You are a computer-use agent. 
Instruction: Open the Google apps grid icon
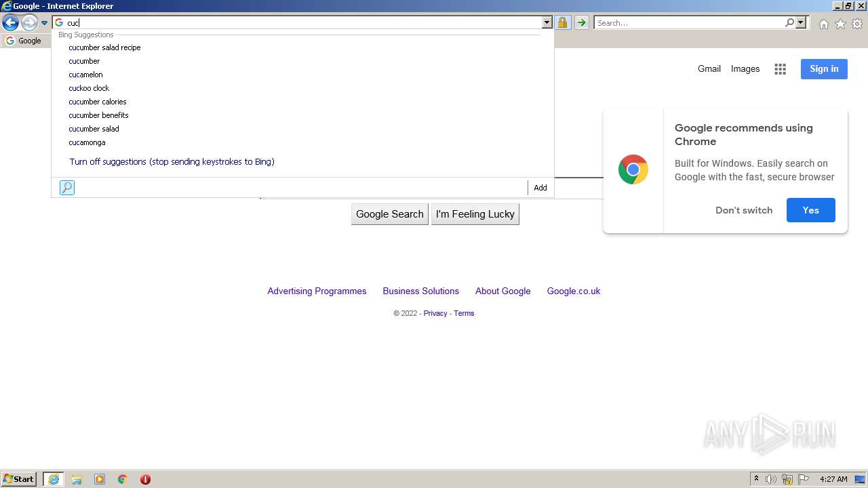(x=781, y=69)
